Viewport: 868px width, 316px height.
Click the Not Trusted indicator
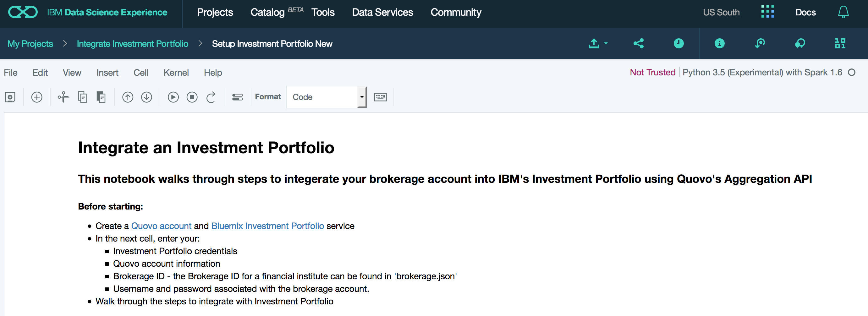tap(653, 73)
